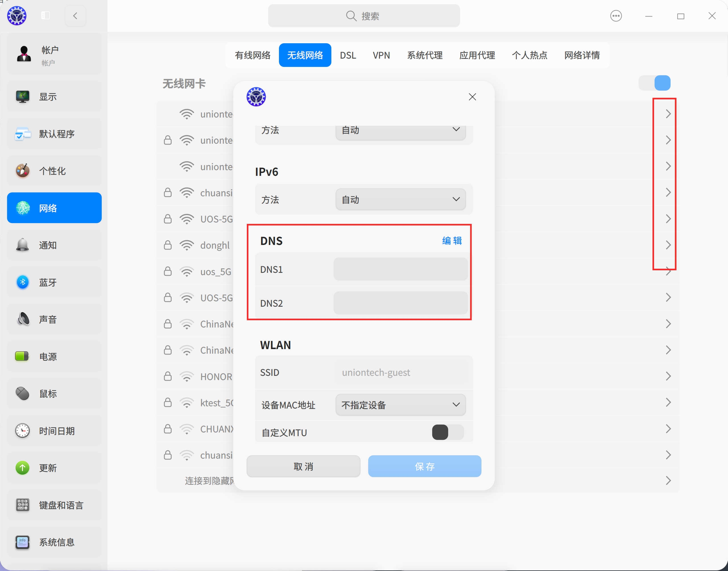Expand details for UOS-5G network
728x571 pixels.
point(668,219)
